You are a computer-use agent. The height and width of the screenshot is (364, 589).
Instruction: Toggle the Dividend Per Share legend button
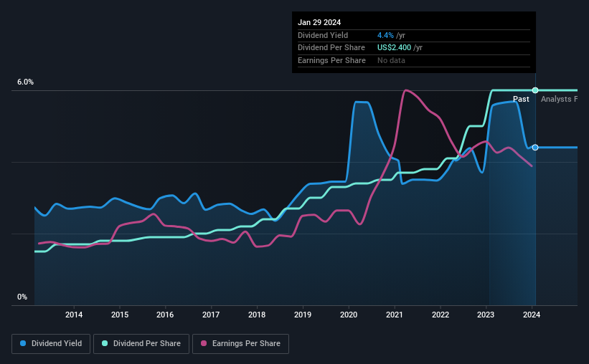click(141, 344)
